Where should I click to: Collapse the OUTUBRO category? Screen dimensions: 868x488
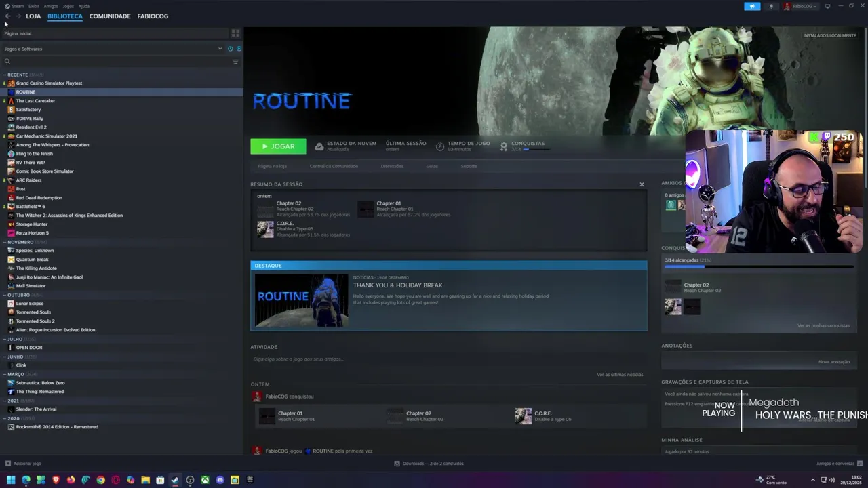tap(5, 295)
